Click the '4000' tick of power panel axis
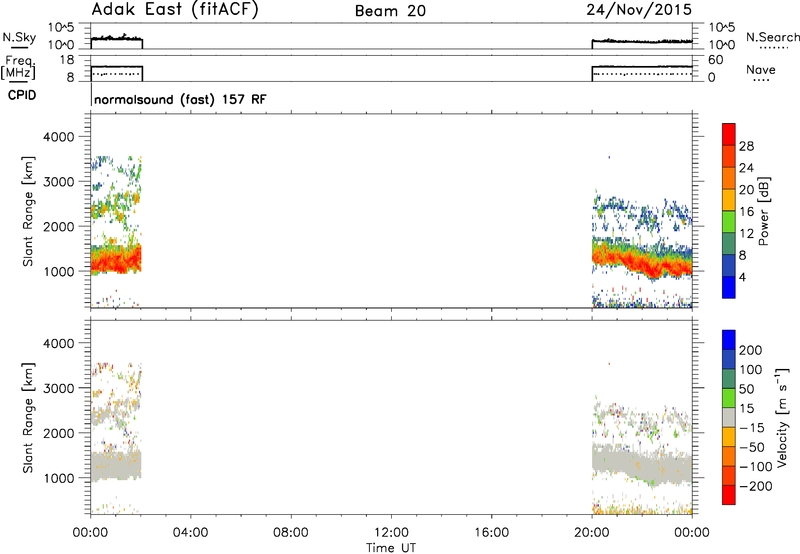 click(58, 137)
